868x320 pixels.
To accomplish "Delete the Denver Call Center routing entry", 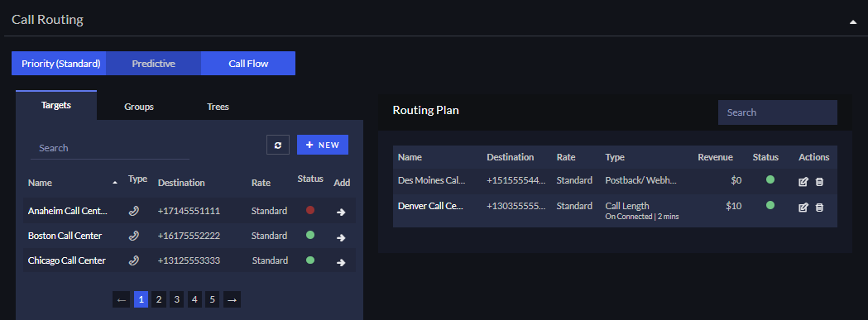I will [820, 208].
